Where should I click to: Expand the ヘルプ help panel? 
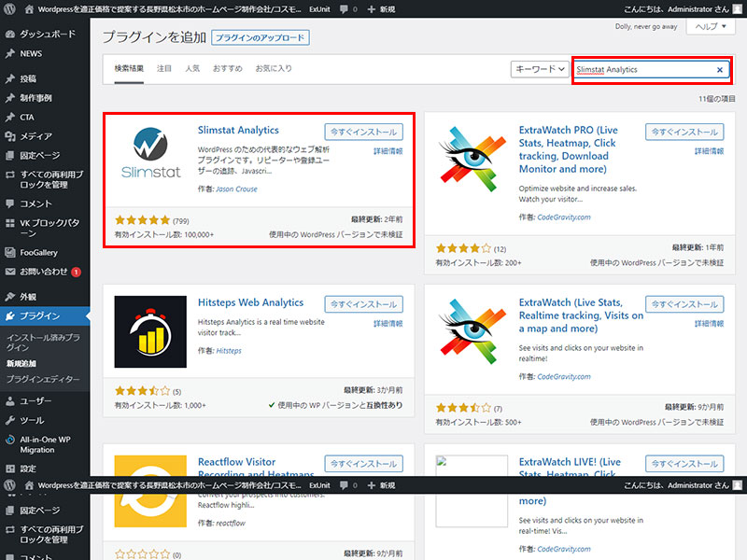(710, 27)
